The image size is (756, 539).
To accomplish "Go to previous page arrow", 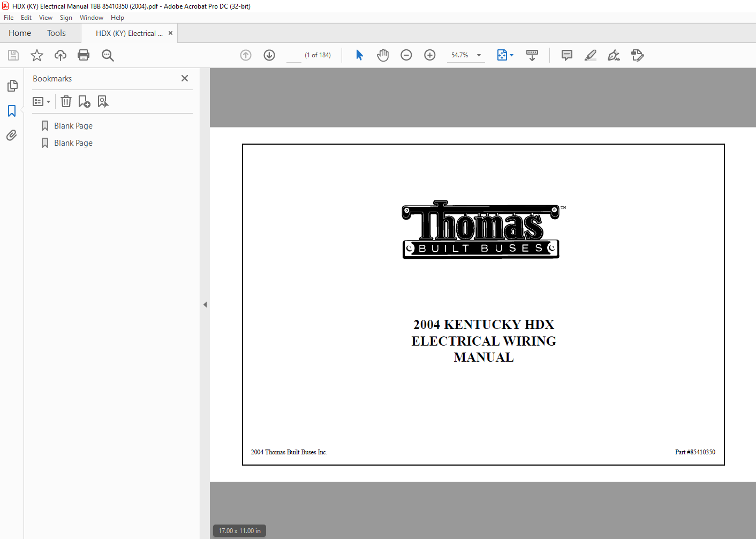I will pos(246,55).
